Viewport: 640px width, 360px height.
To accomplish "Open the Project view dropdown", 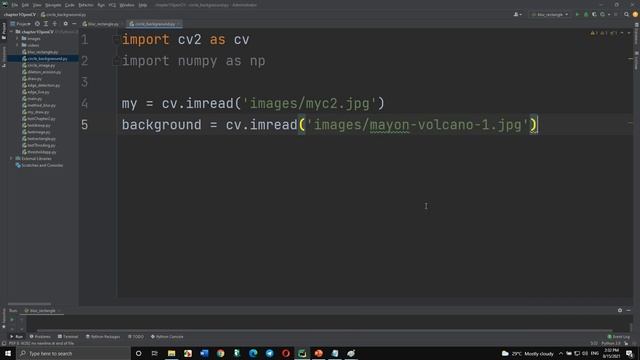I will coord(20,24).
